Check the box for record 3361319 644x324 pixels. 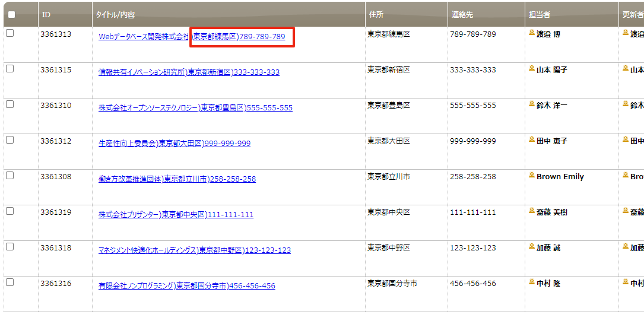click(10, 211)
